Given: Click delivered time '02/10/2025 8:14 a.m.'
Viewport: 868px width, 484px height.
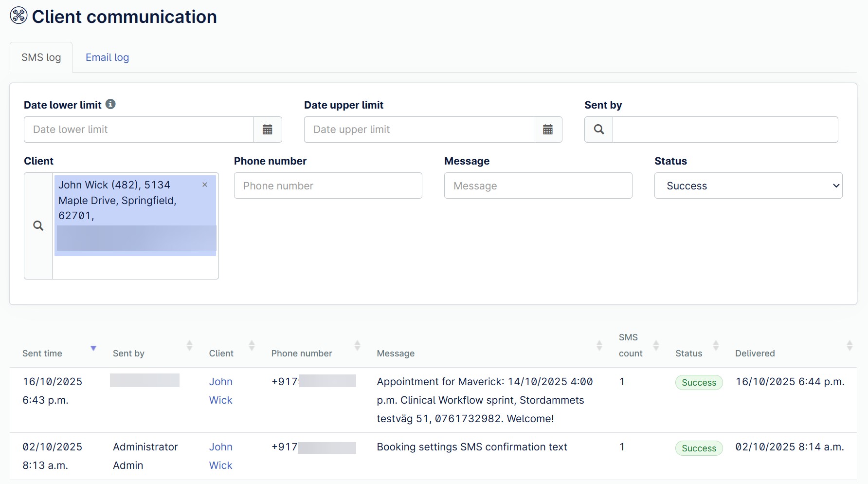Looking at the screenshot, I should coord(790,447).
